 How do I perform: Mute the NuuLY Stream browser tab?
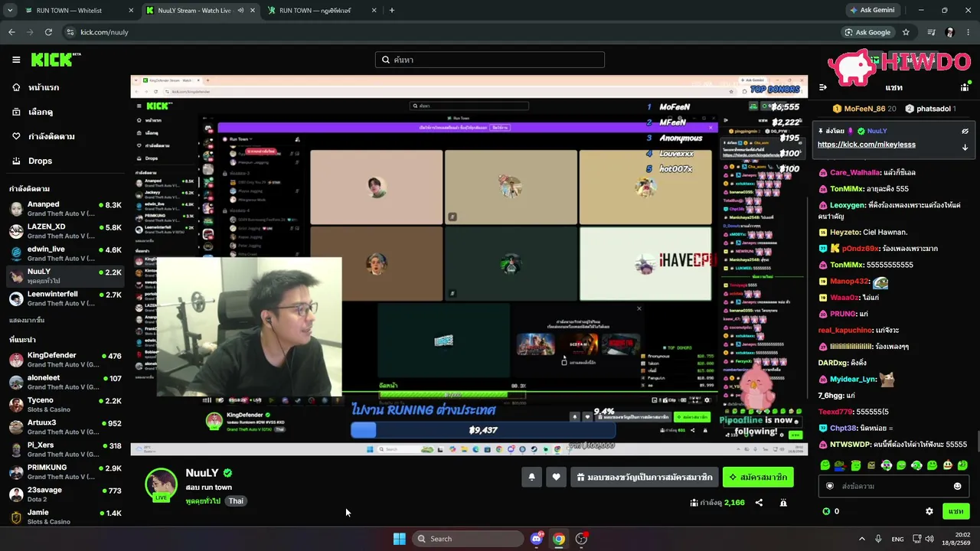tap(240, 11)
